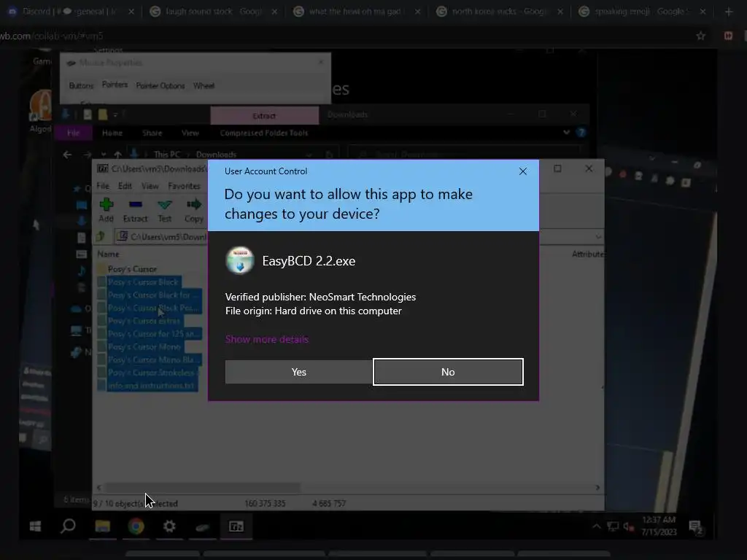747x560 pixels.
Task: Select the Posy's Cursor Black entry
Action: coord(143,282)
